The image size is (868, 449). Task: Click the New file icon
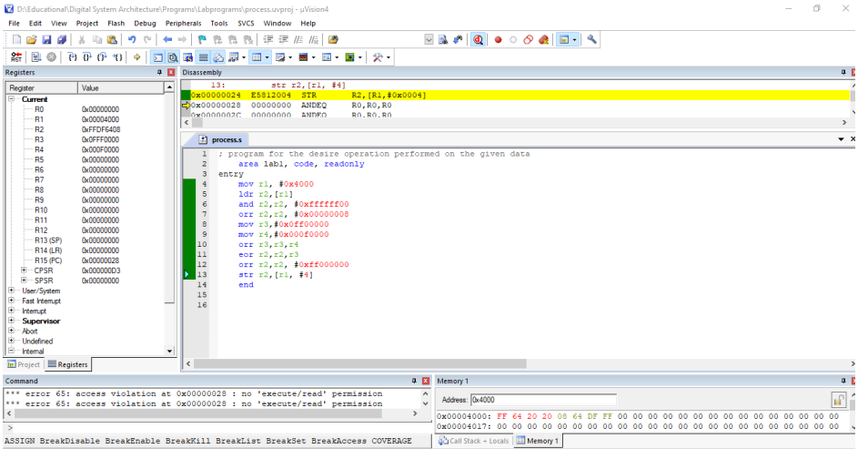[x=16, y=40]
